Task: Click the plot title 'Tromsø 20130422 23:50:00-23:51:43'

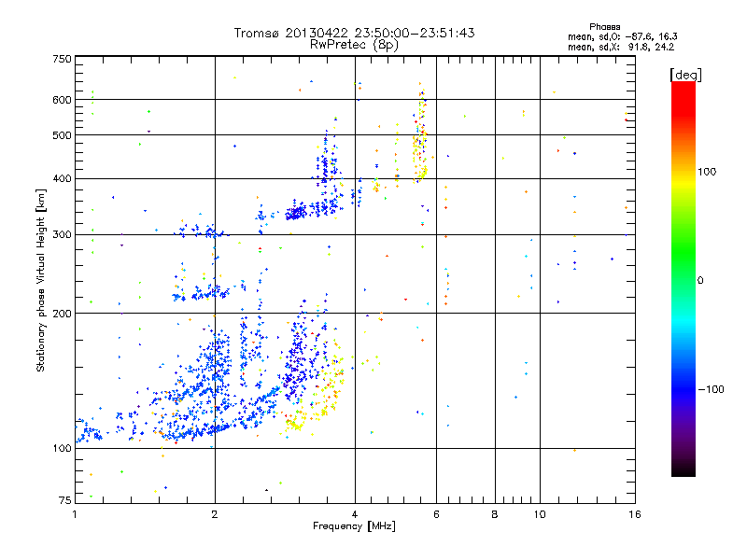Action: pyautogui.click(x=355, y=33)
